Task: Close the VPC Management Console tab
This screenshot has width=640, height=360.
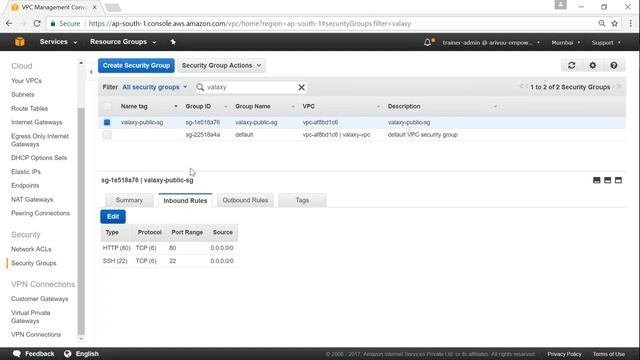Action: pyautogui.click(x=94, y=7)
